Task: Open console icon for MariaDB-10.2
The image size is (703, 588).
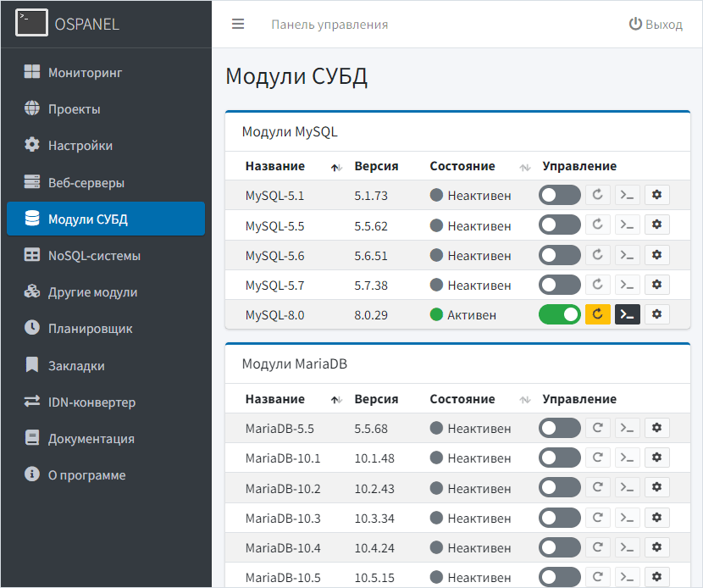Action: coord(628,487)
